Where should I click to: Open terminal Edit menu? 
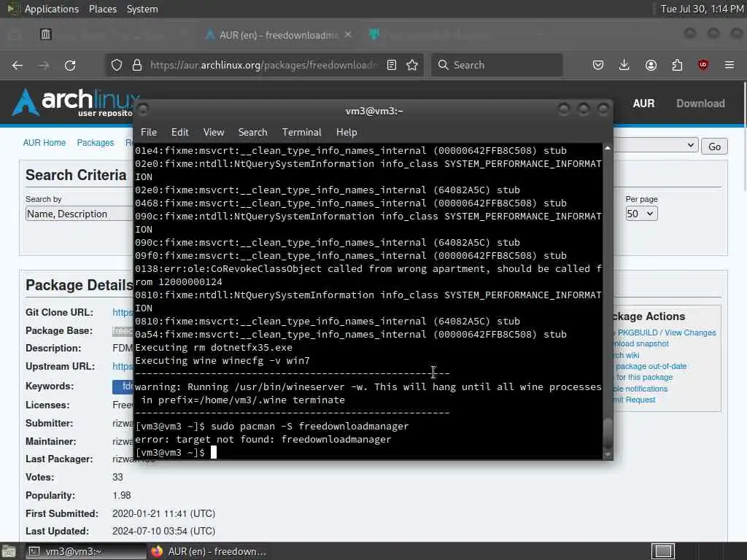coord(180,133)
